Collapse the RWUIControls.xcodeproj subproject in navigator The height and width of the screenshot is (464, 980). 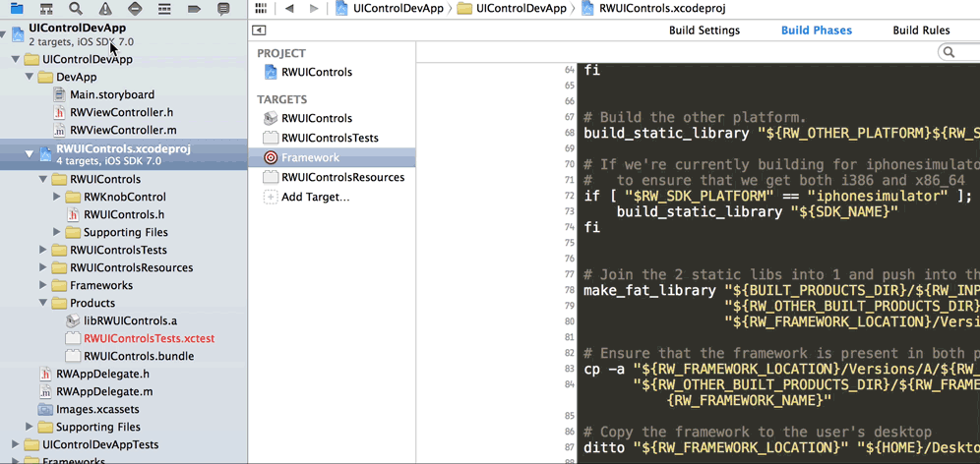click(30, 153)
